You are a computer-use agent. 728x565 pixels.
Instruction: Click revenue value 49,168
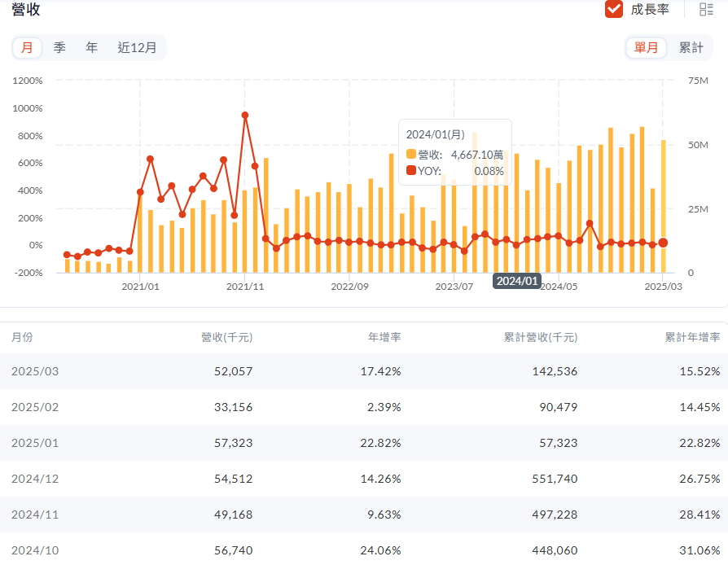233,515
